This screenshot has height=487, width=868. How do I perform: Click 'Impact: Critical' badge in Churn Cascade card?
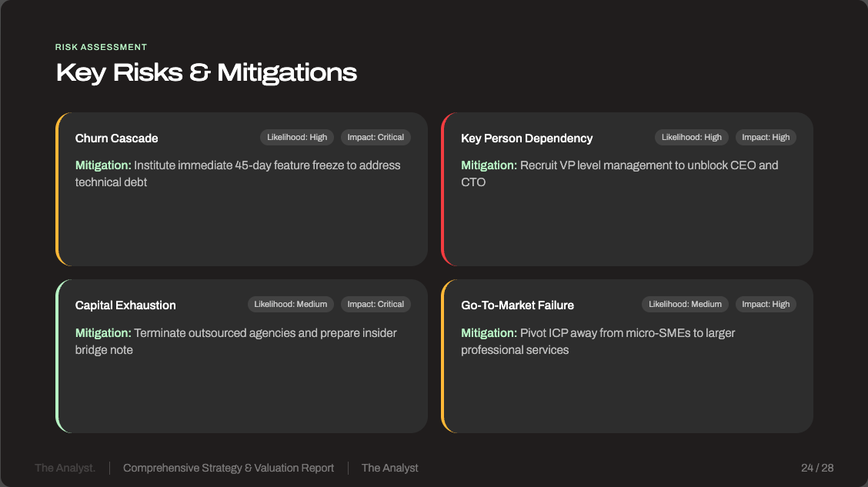(376, 137)
